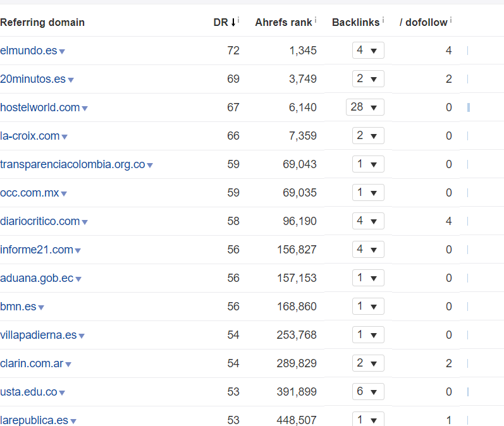
Task: Open villapadierna.es domain link
Action: [x=39, y=335]
